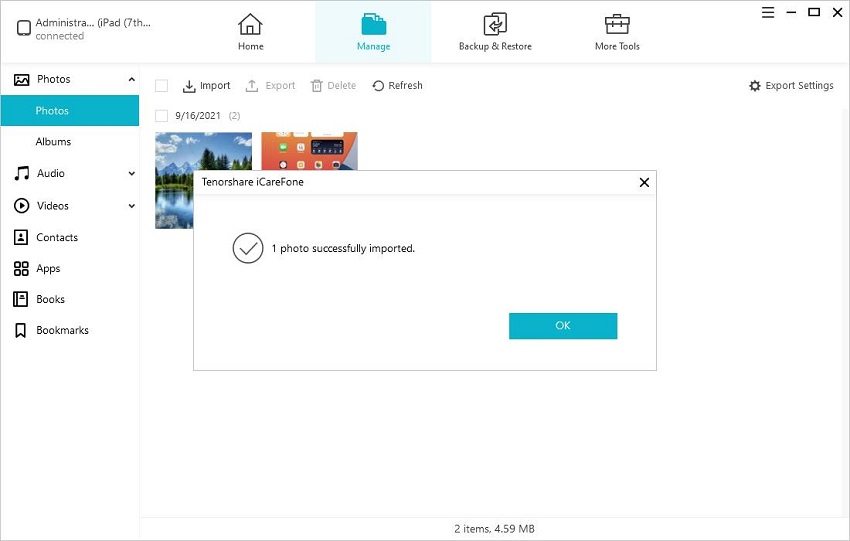The width and height of the screenshot is (850, 541).
Task: Toggle the select-all checkbox in toolbar
Action: coord(162,86)
